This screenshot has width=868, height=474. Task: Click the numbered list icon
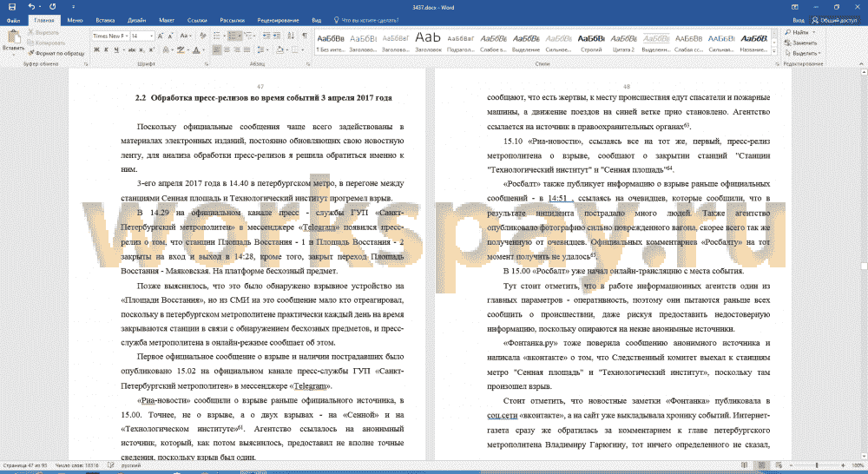233,36
